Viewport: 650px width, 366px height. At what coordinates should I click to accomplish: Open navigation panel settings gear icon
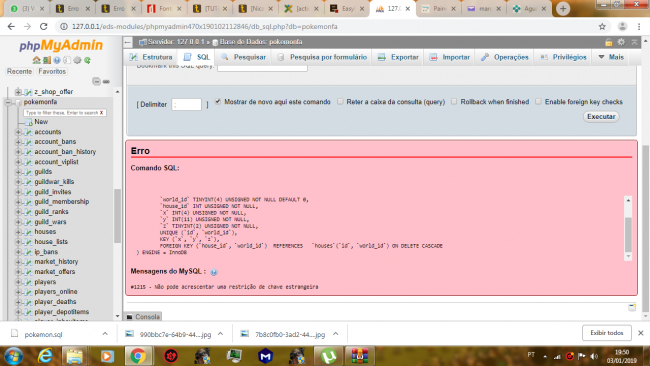point(77,60)
